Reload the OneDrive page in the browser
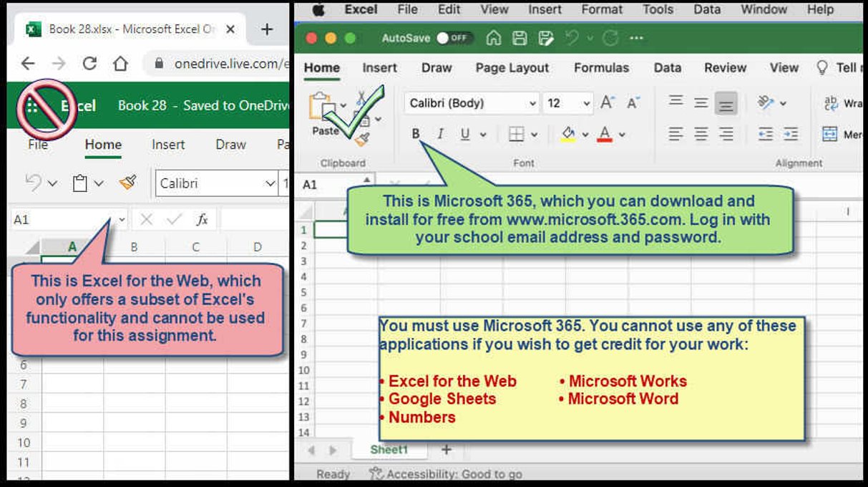Screen dimensions: 868x487 89,64
